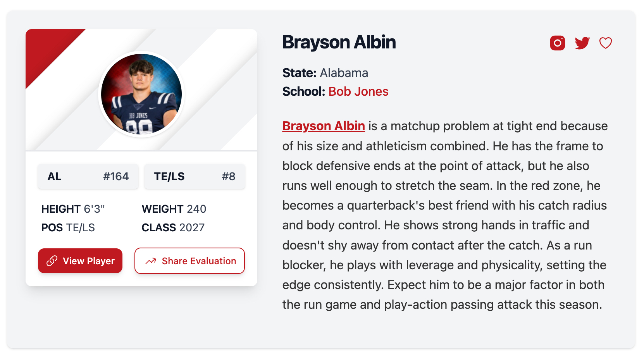Click the Share Evaluation button
The height and width of the screenshot is (358, 644).
coord(189,261)
